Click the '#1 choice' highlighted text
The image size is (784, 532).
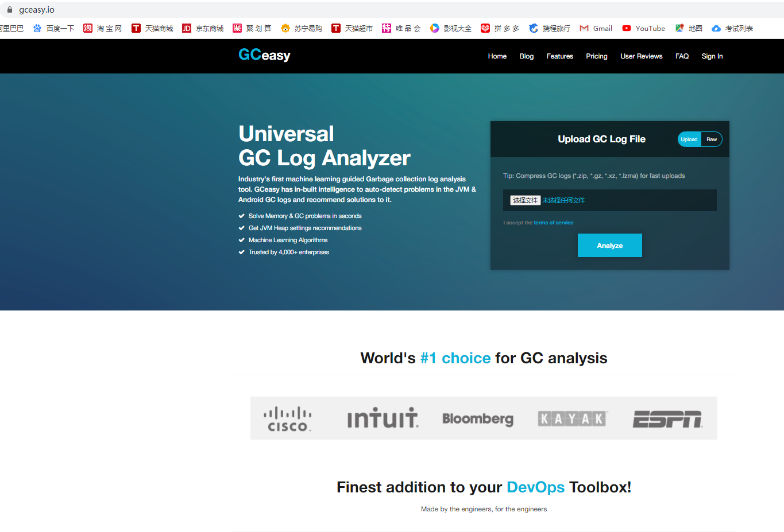pyautogui.click(x=455, y=358)
